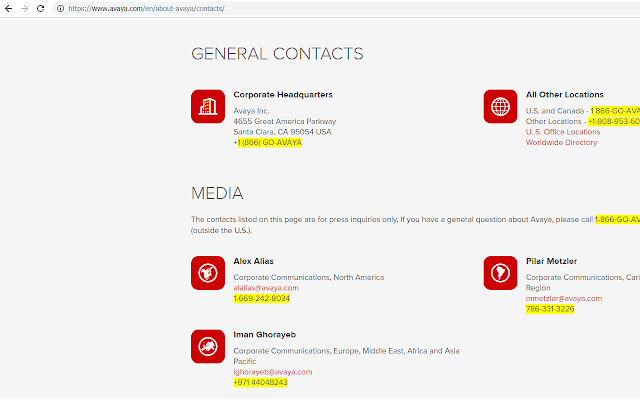
Task: View site information icon in address bar
Action: click(60, 9)
